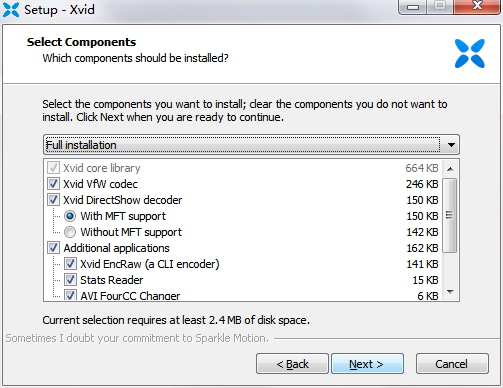Click the scroll up arrow of the components list
503x388 pixels.
450,169
